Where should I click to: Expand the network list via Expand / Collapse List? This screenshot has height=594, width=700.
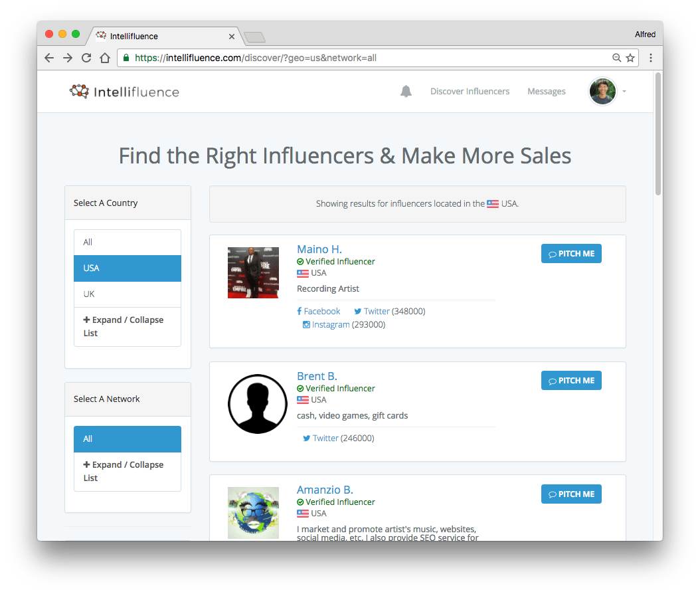(x=128, y=471)
